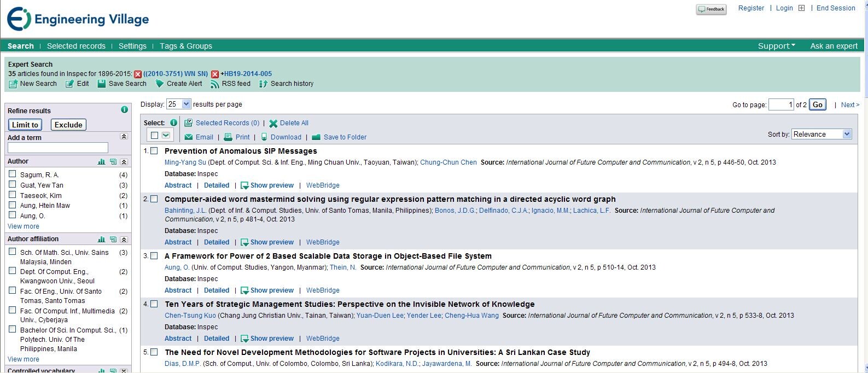Click the Exclude button

click(x=68, y=125)
